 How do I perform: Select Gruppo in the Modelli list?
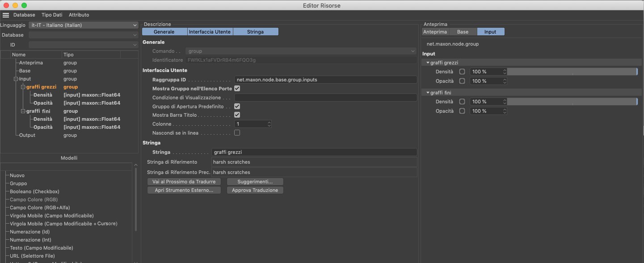pos(18,183)
